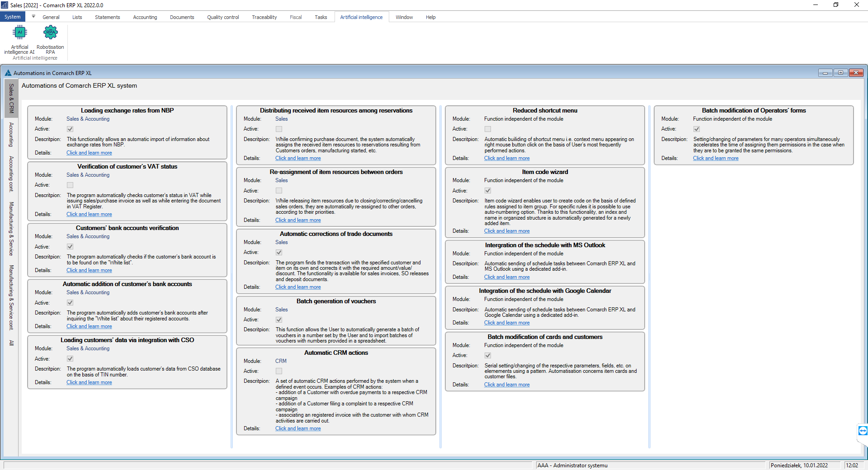The height and width of the screenshot is (470, 868).
Task: Toggle Active for Item code wizard
Action: click(x=488, y=191)
